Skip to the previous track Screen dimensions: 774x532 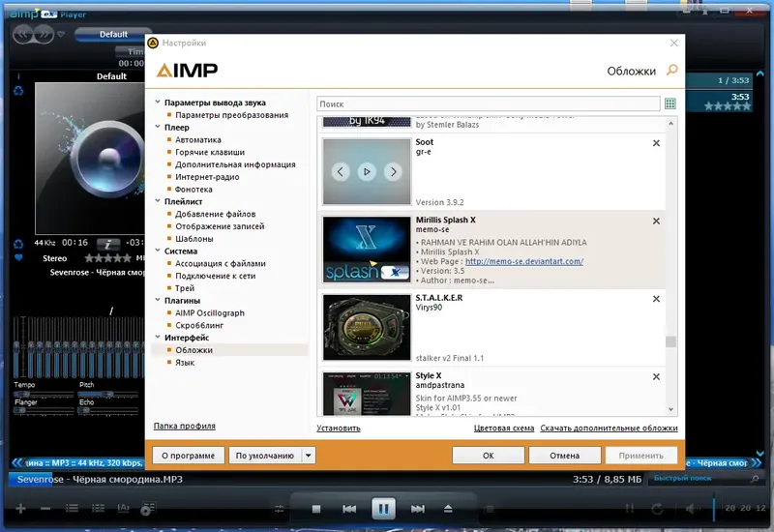[349, 509]
